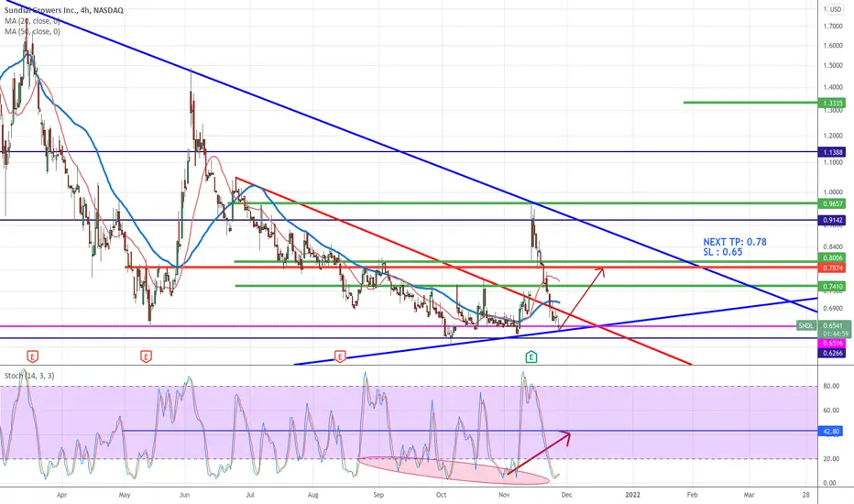
Task: Click the Oct date on time axis
Action: tap(441, 495)
